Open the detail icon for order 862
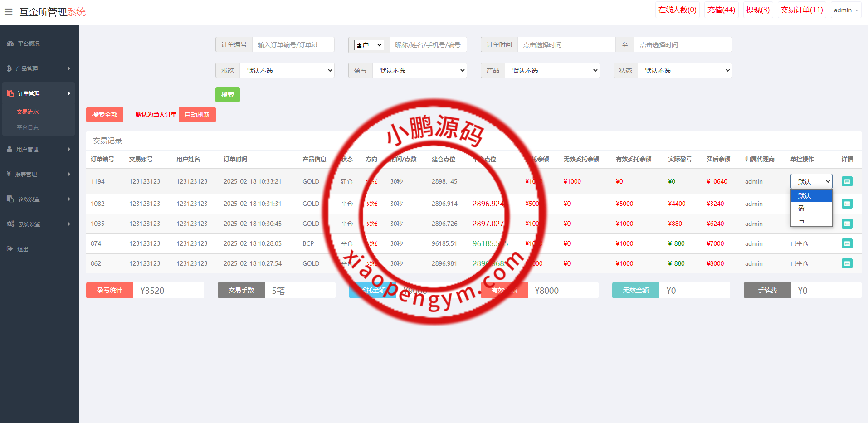 [x=846, y=263]
